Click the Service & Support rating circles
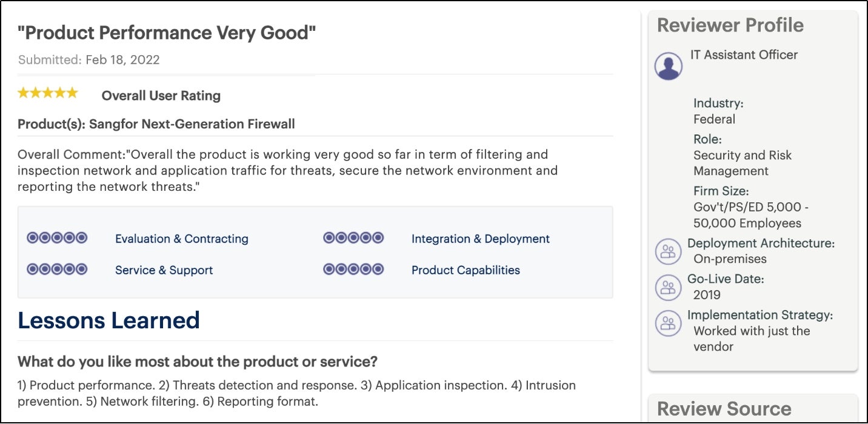The width and height of the screenshot is (868, 424). pos(57,269)
